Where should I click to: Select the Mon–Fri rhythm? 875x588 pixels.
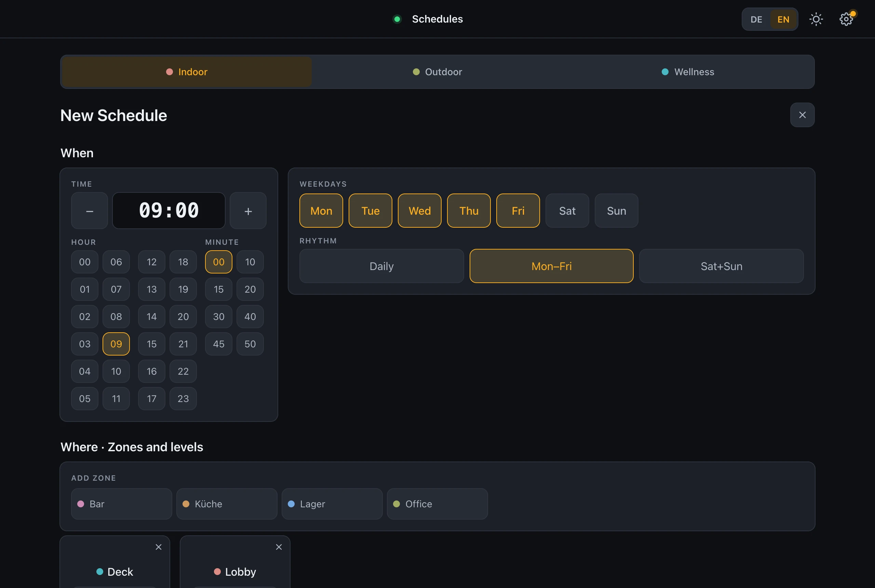pos(551,266)
